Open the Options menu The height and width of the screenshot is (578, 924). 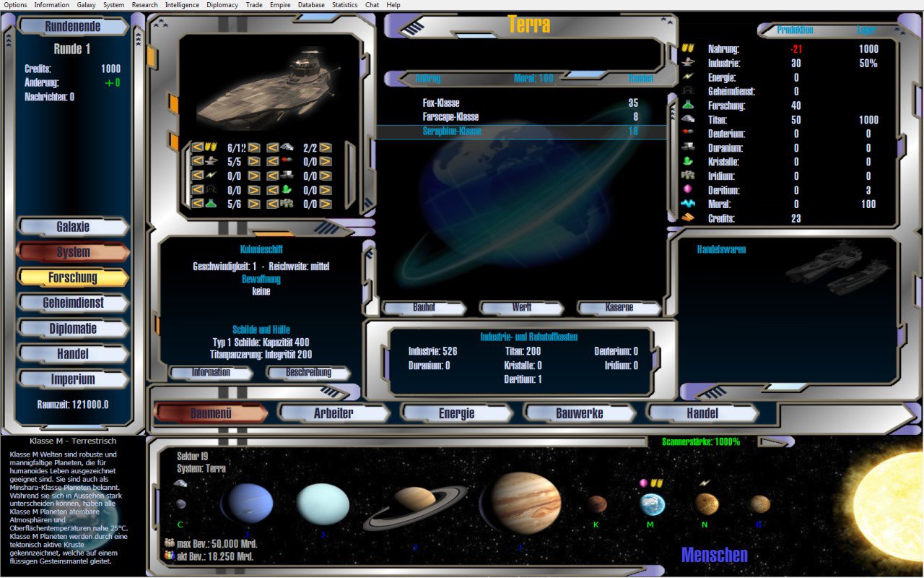pos(15,5)
